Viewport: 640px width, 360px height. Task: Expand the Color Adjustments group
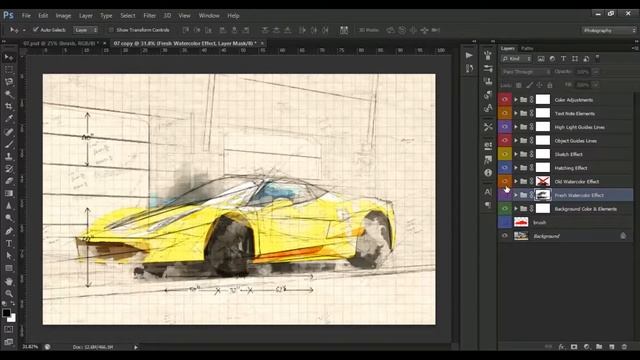point(516,100)
